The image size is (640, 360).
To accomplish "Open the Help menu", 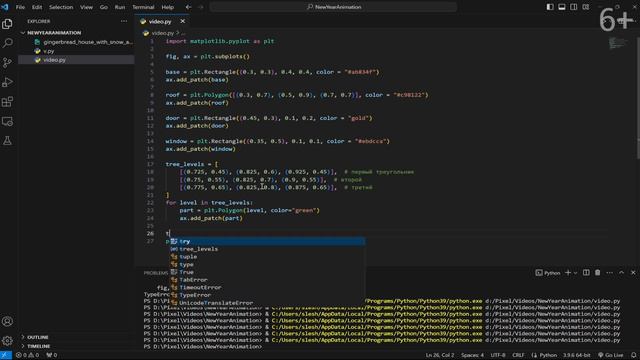I will tap(167, 7).
